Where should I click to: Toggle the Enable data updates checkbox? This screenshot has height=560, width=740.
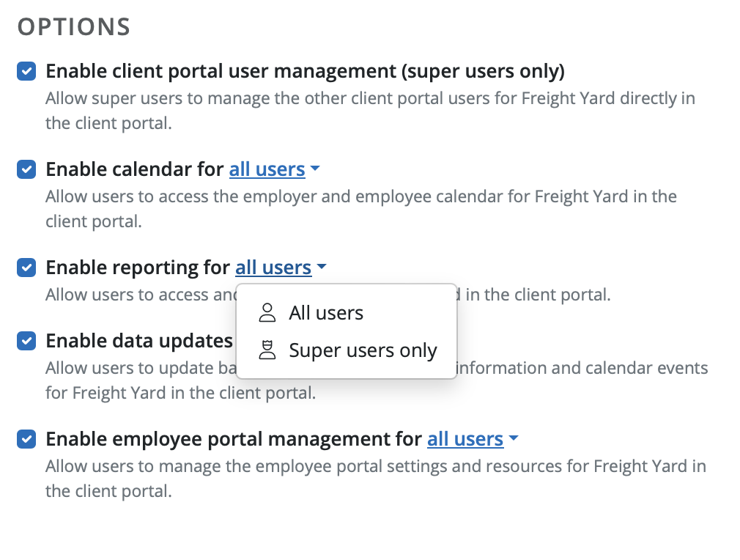tap(26, 341)
